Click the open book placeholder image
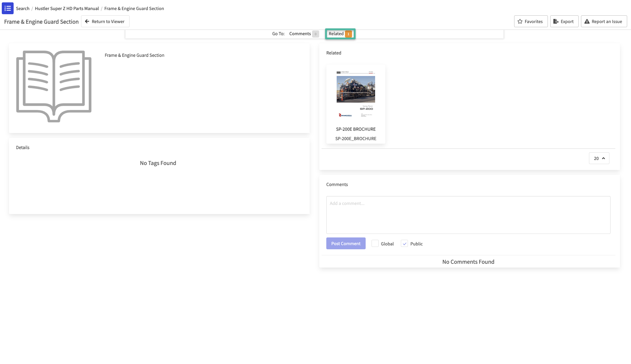 (54, 86)
